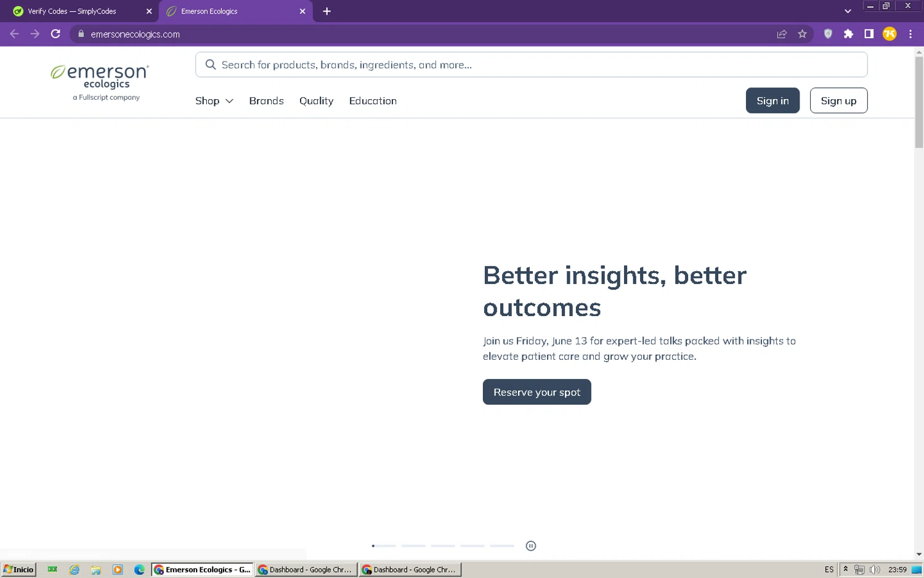Viewport: 924px width, 578px height.
Task: Open the shield extension icon
Action: point(828,34)
